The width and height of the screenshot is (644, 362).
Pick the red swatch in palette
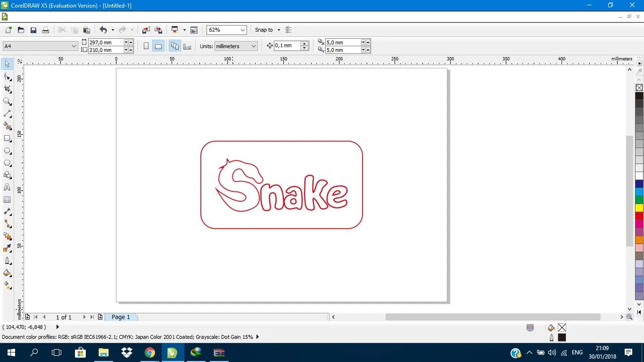click(x=639, y=216)
